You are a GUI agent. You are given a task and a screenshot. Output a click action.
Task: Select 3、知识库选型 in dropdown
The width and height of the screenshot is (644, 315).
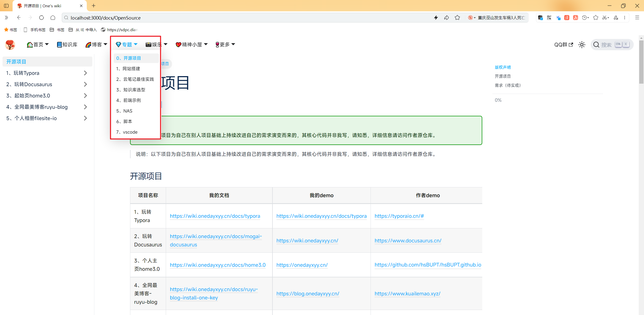click(136, 90)
